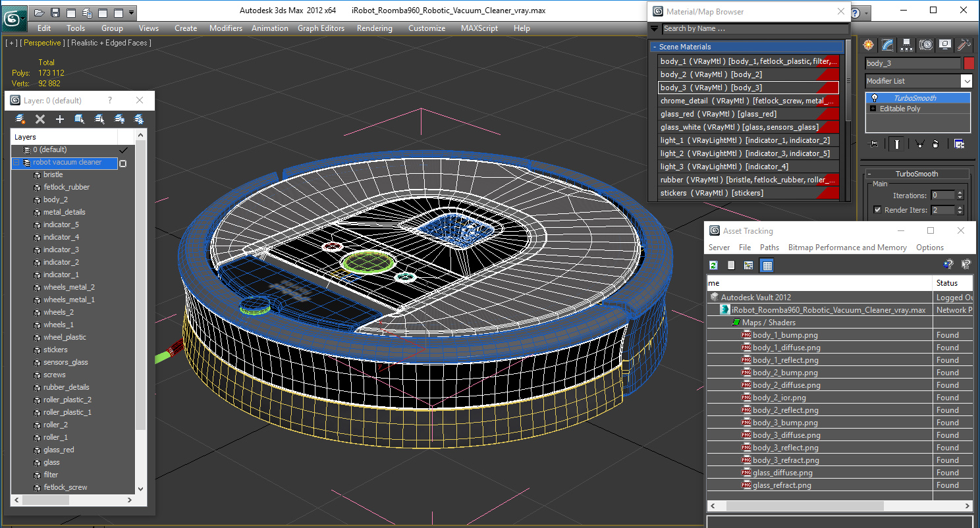The width and height of the screenshot is (980, 528).
Task: Open the Edit menu
Action: pos(44,28)
